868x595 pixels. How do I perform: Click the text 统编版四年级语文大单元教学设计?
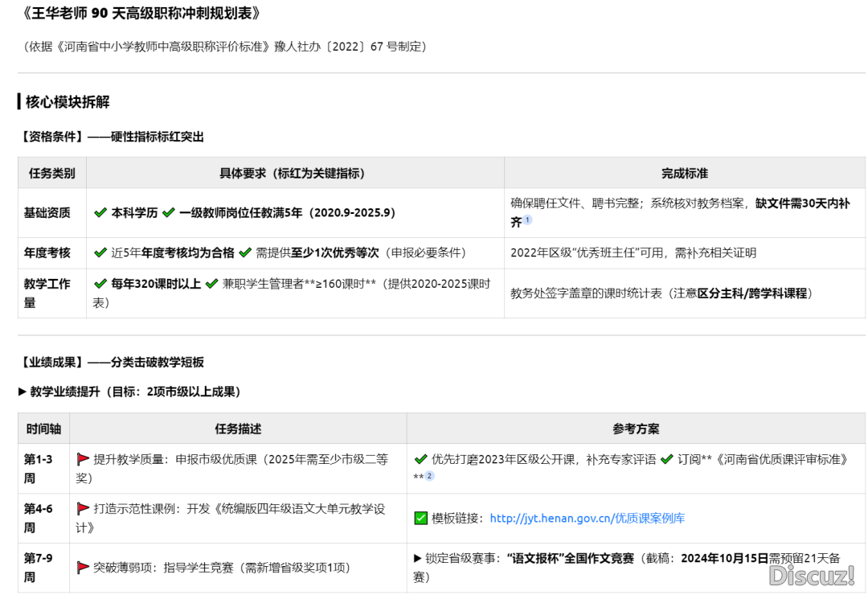(x=231, y=518)
